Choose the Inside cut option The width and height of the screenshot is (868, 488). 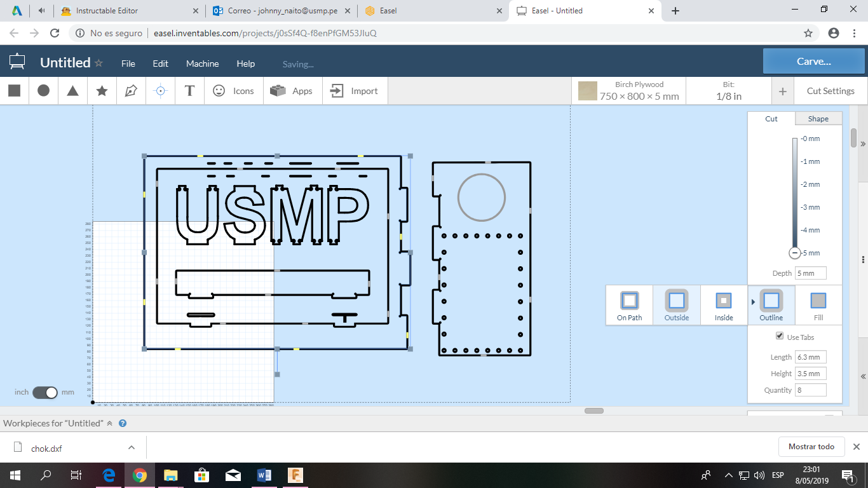(724, 306)
